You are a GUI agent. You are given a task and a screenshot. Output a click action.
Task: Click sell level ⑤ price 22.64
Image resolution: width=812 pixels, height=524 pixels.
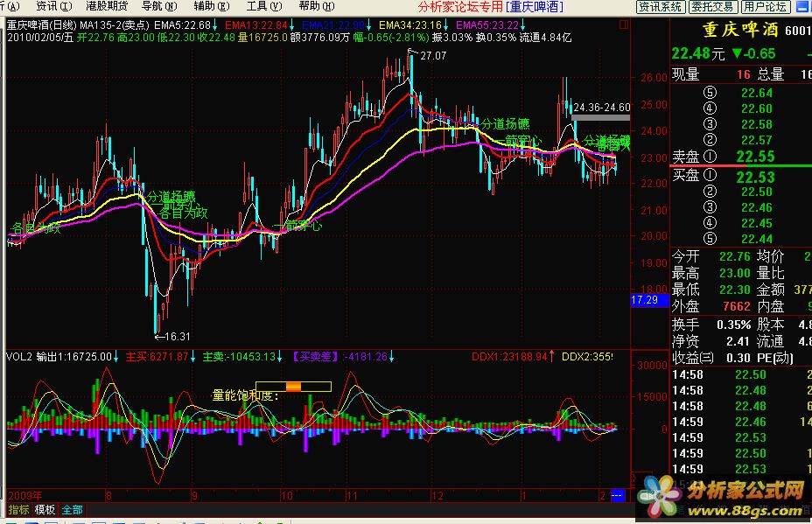point(757,94)
